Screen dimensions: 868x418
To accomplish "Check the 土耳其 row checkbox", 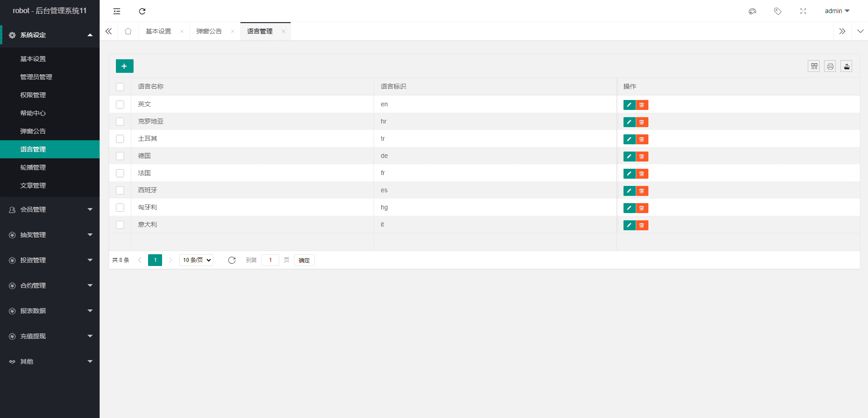I will [120, 139].
